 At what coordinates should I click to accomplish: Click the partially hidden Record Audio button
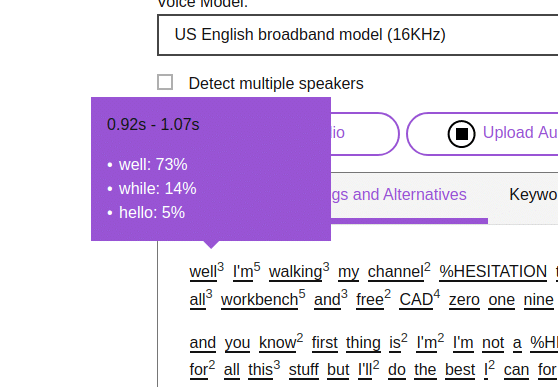click(365, 134)
